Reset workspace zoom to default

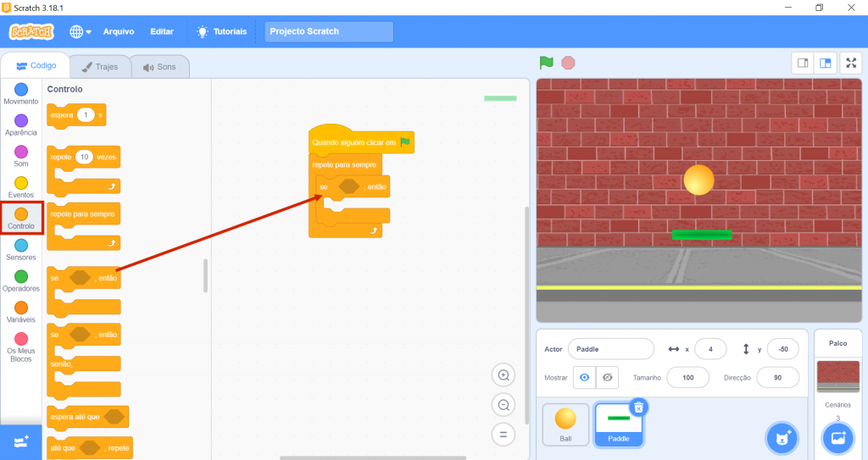(504, 435)
